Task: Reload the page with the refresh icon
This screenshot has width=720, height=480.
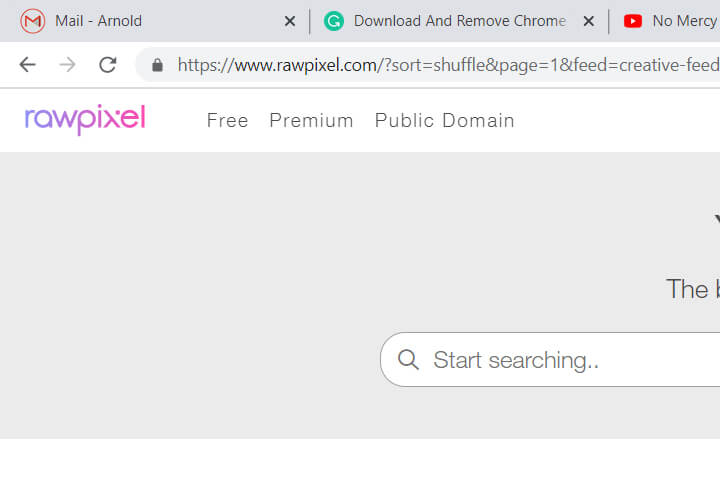Action: (x=108, y=65)
